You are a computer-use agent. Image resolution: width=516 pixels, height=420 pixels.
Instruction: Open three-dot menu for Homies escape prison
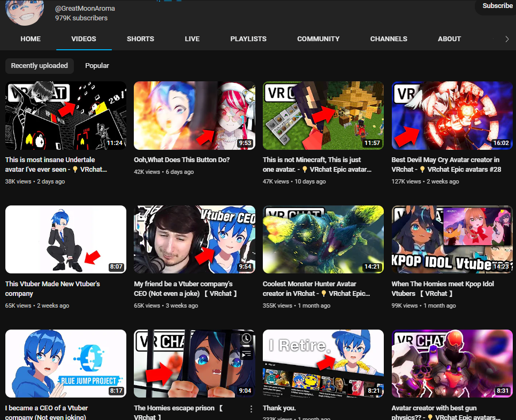(251, 409)
